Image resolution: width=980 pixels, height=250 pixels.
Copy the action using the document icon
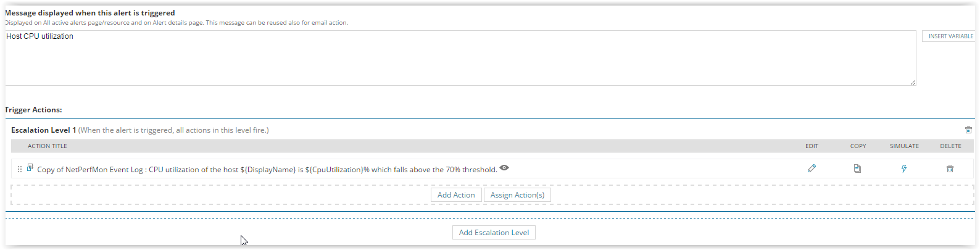[x=857, y=169]
